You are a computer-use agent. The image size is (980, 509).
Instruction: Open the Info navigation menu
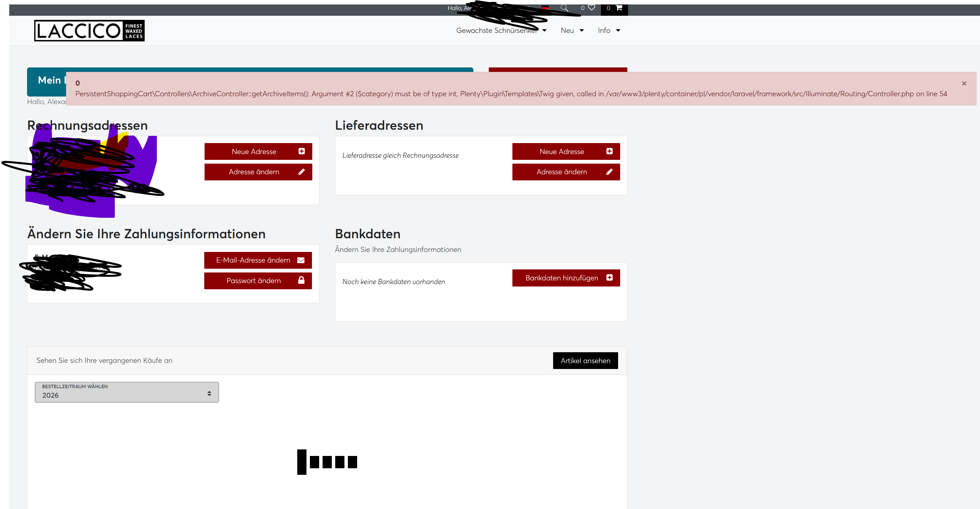(609, 30)
